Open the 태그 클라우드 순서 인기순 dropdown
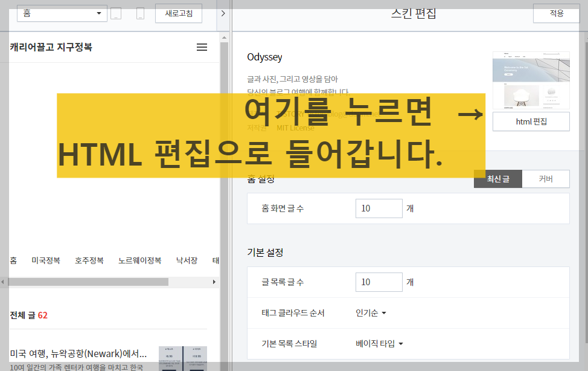Screen dimensions: 588x371 (x=371, y=313)
